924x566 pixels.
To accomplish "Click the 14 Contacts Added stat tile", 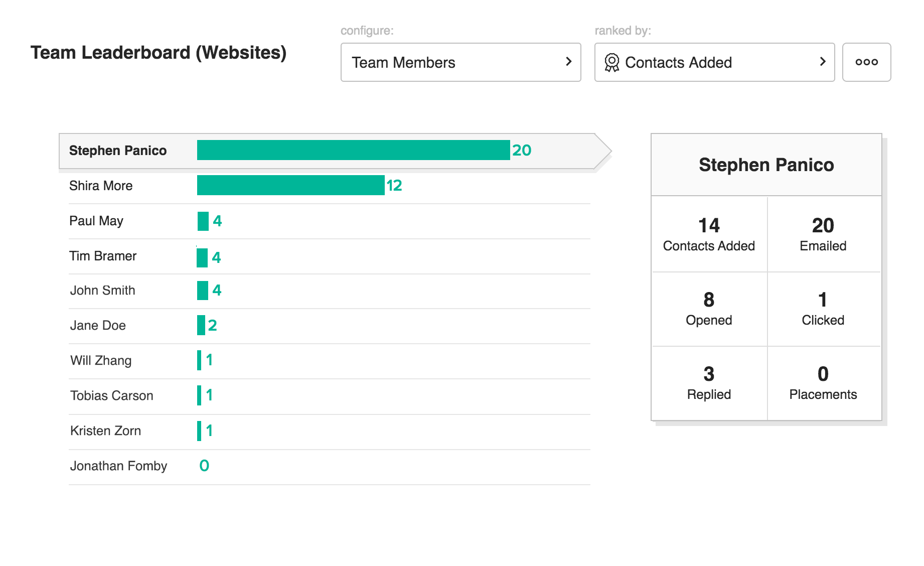I will [709, 234].
